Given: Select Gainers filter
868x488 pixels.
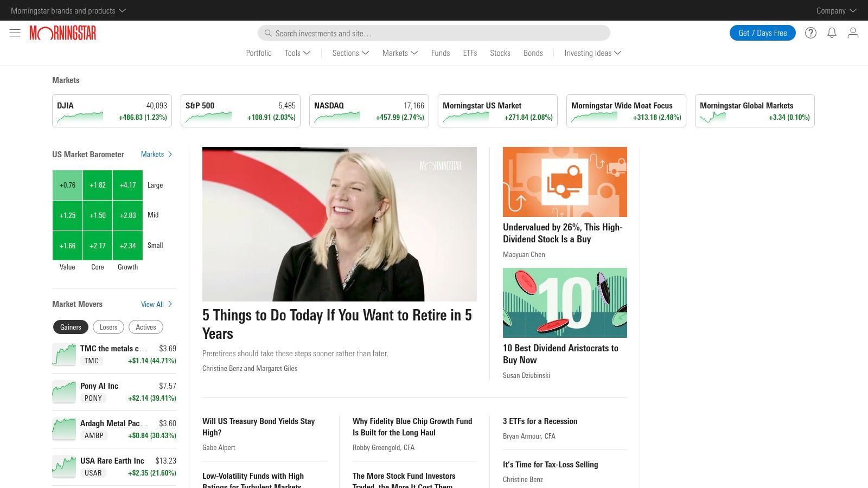Looking at the screenshot, I should pos(71,327).
